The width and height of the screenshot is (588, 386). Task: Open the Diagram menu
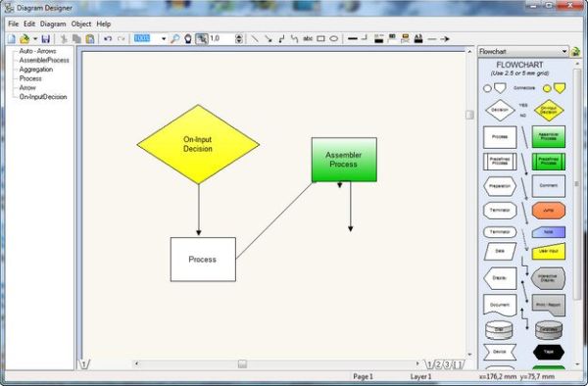coord(53,24)
